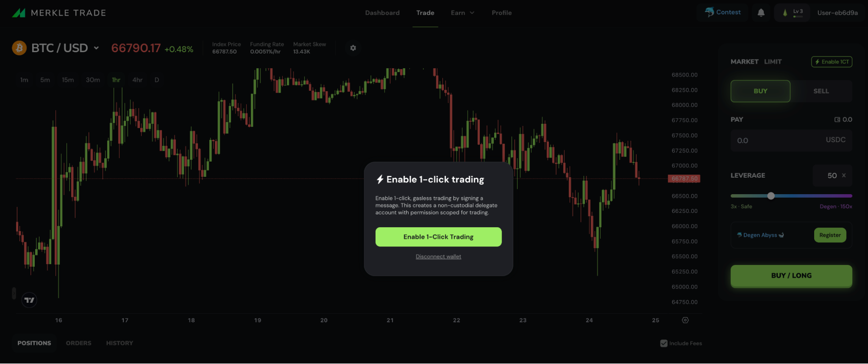Click the wallet balance icon
This screenshot has width=868, height=364.
tap(837, 119)
